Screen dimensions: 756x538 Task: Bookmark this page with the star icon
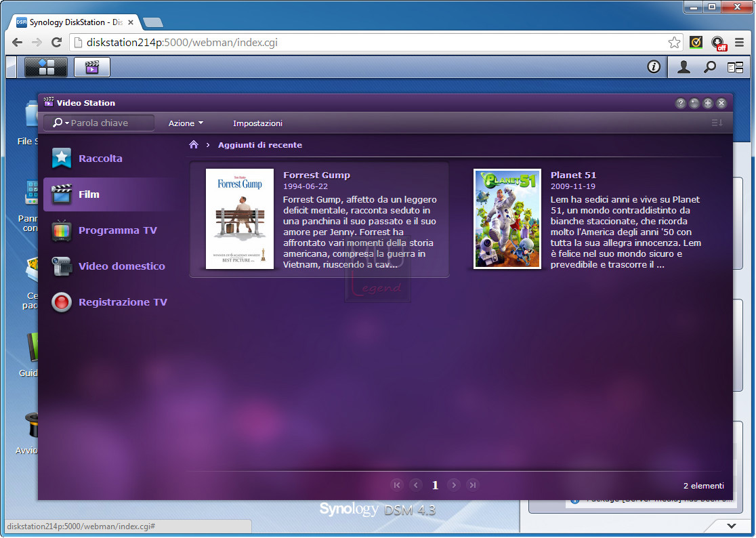click(x=675, y=43)
